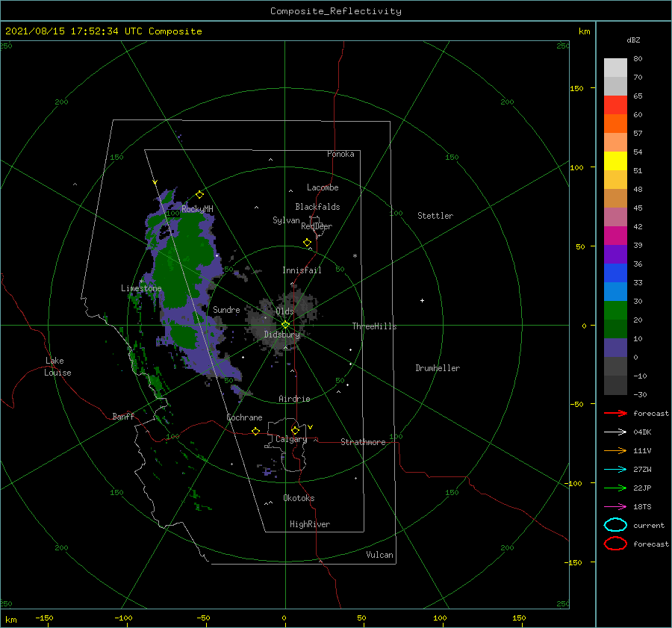Click the Vulcan label
The image size is (672, 628).
tap(379, 555)
